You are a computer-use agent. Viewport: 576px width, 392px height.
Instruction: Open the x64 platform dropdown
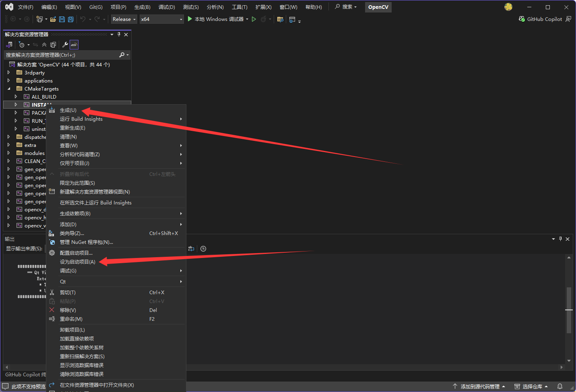pyautogui.click(x=161, y=19)
